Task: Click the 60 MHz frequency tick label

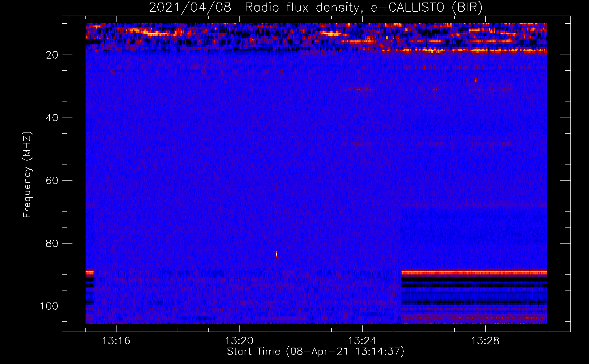Action: click(52, 181)
